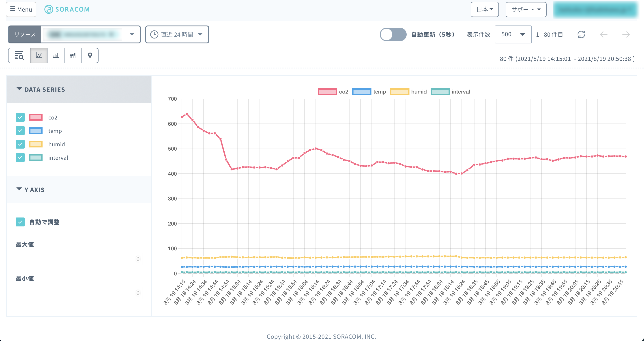Enable the auto-refresh 5 seconds toggle
The height and width of the screenshot is (341, 644).
coord(393,34)
